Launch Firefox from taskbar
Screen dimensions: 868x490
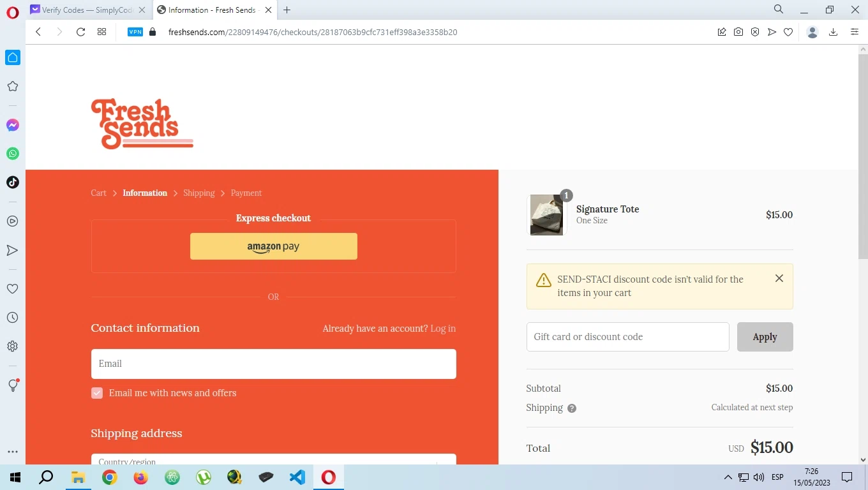pyautogui.click(x=141, y=477)
